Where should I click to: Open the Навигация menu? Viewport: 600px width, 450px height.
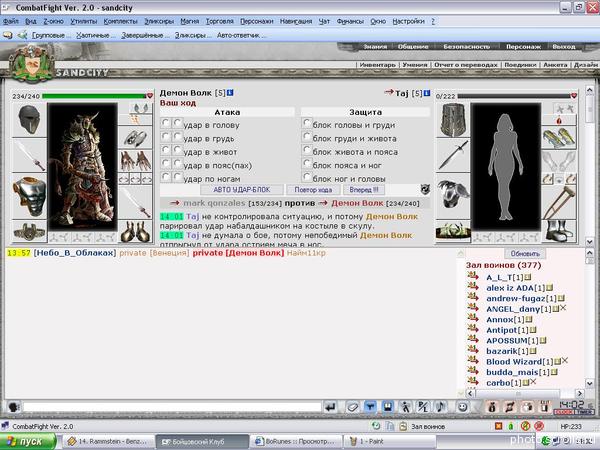[296, 21]
